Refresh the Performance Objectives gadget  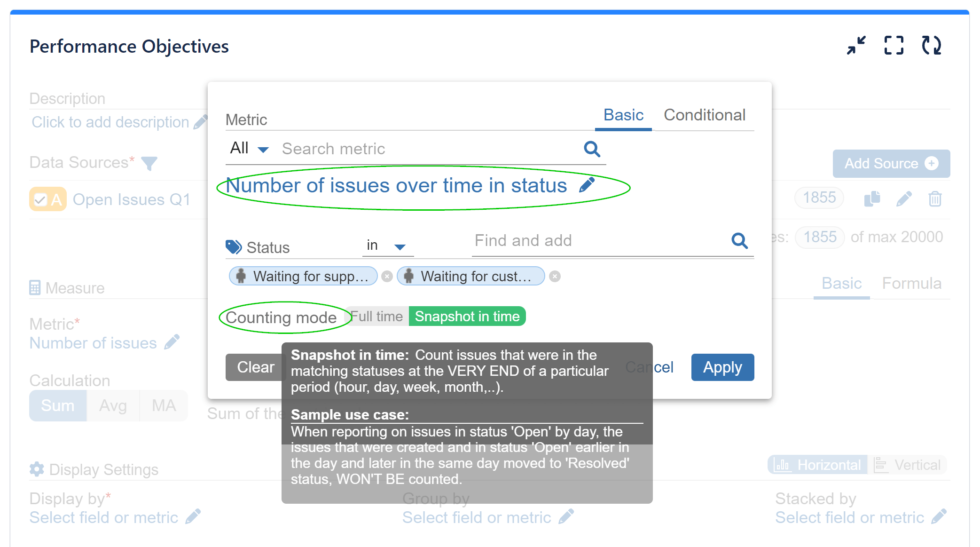[932, 46]
